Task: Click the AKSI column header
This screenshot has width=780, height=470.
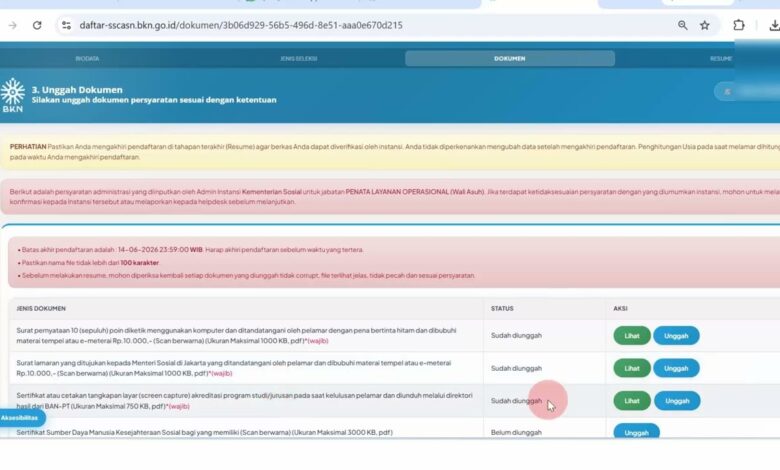Action: click(x=620, y=309)
